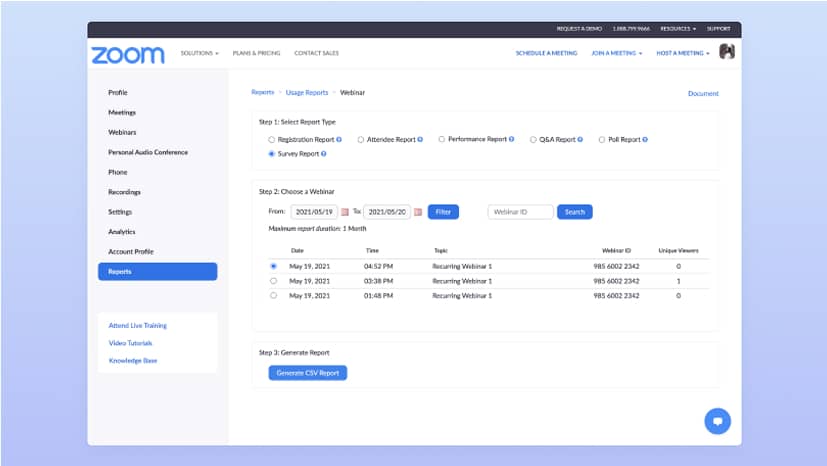Expand the Solutions dropdown menu

pos(200,53)
